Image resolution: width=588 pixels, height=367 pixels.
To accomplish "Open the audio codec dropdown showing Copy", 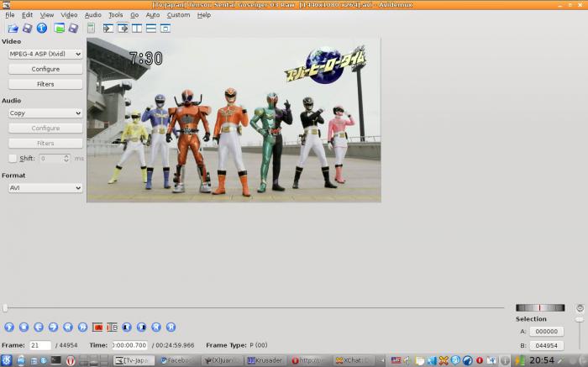I will click(x=45, y=113).
